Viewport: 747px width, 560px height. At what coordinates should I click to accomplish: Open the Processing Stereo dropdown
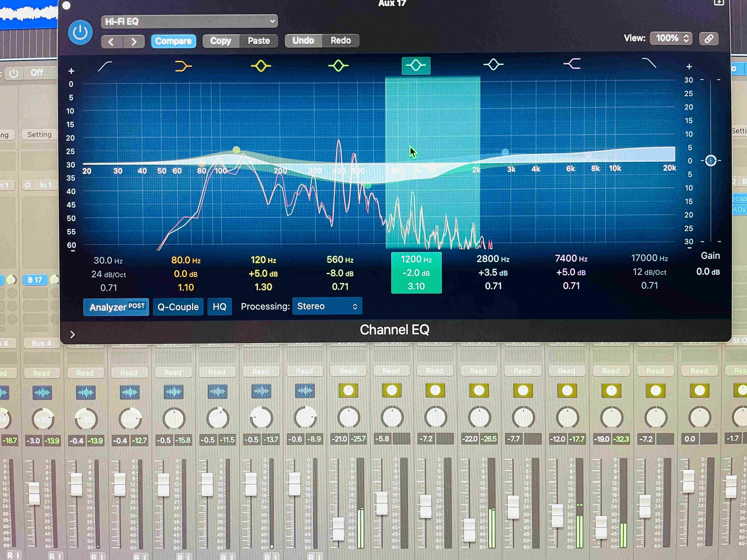(x=327, y=306)
